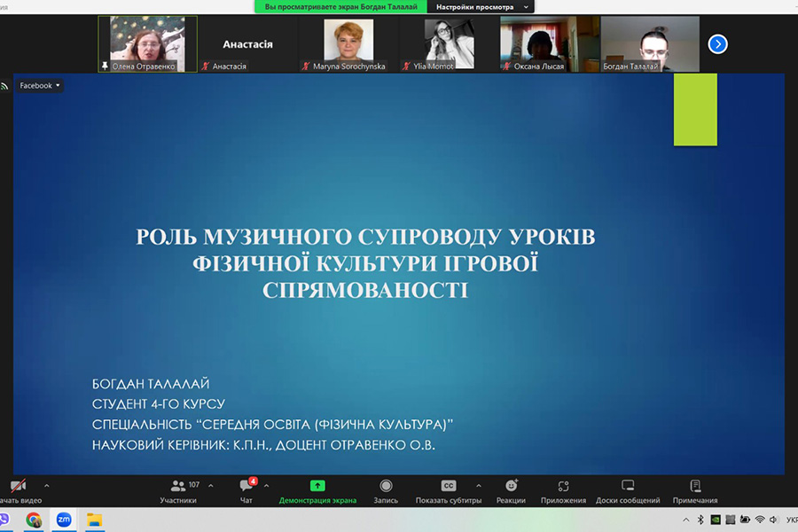Image resolution: width=798 pixels, height=532 pixels.
Task: Click the live streaming signal icon
Action: [4, 86]
